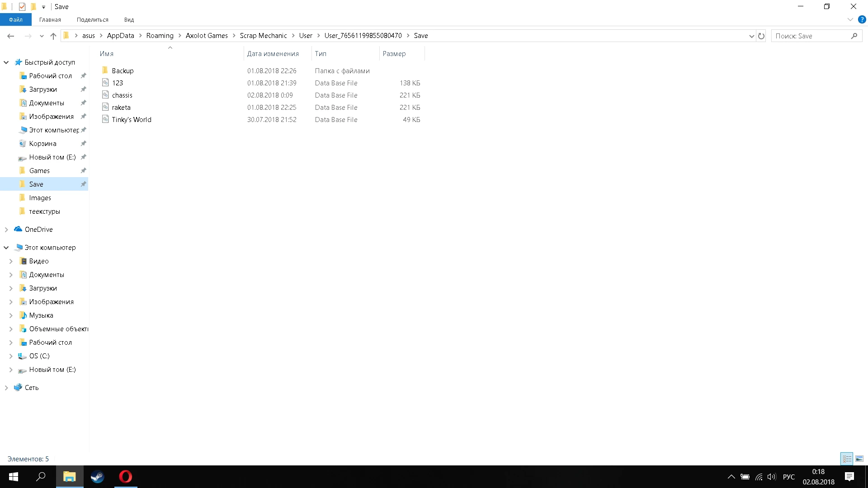The width and height of the screenshot is (868, 488).
Task: Go up one folder level
Action: pyautogui.click(x=53, y=36)
